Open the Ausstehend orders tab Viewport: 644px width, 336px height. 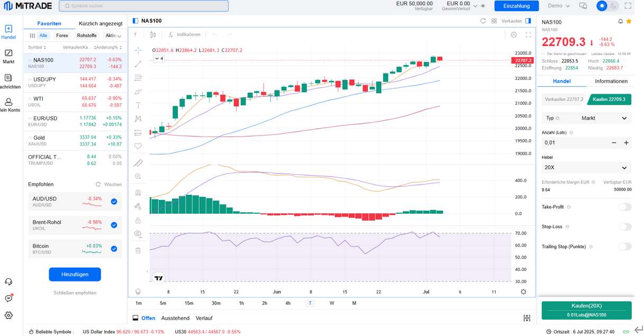pos(175,318)
